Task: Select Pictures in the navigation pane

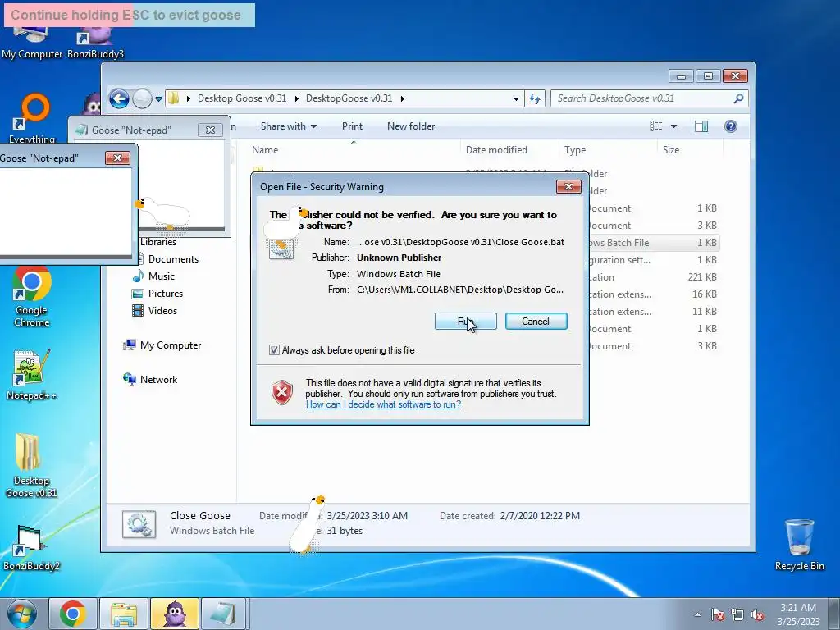Action: tap(166, 294)
